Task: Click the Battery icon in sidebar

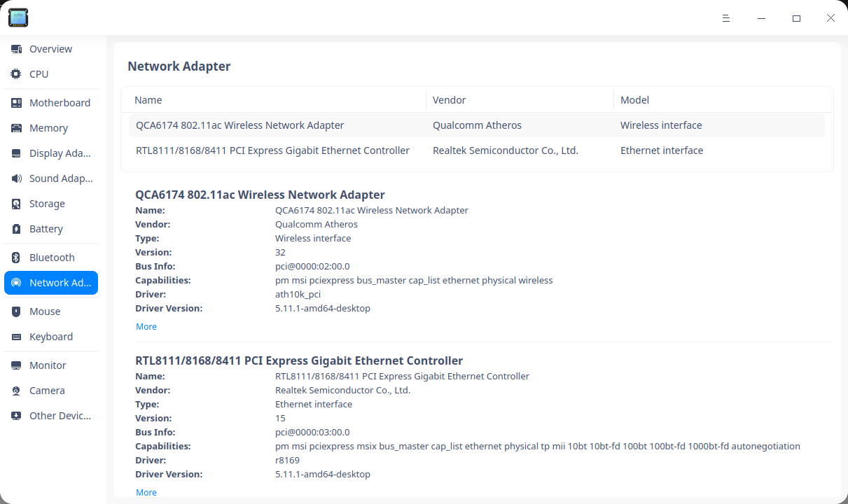Action: [x=16, y=229]
